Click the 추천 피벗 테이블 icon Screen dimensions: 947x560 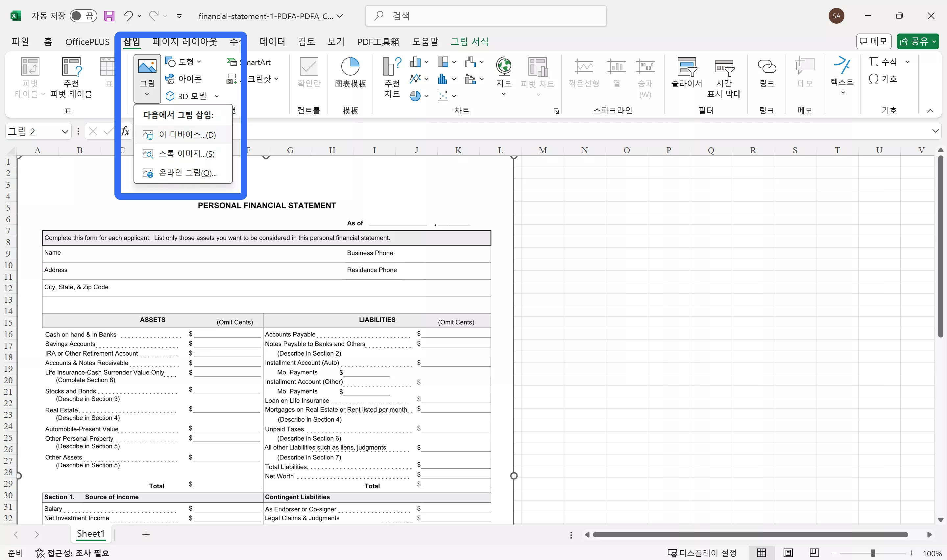click(x=71, y=77)
